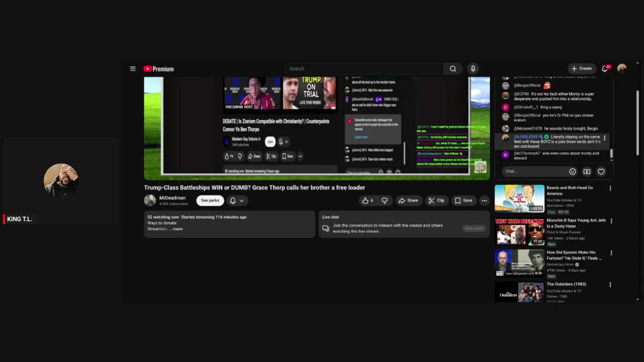Click '52 watching now' stream info text
This screenshot has height=362, width=644.
tap(163, 217)
